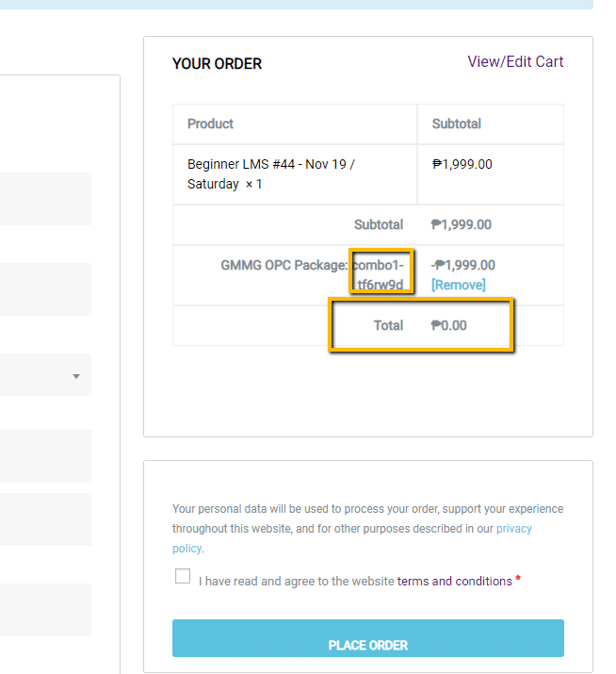The image size is (616, 674).
Task: Click the YOUR ORDER heading
Action: [x=217, y=64]
